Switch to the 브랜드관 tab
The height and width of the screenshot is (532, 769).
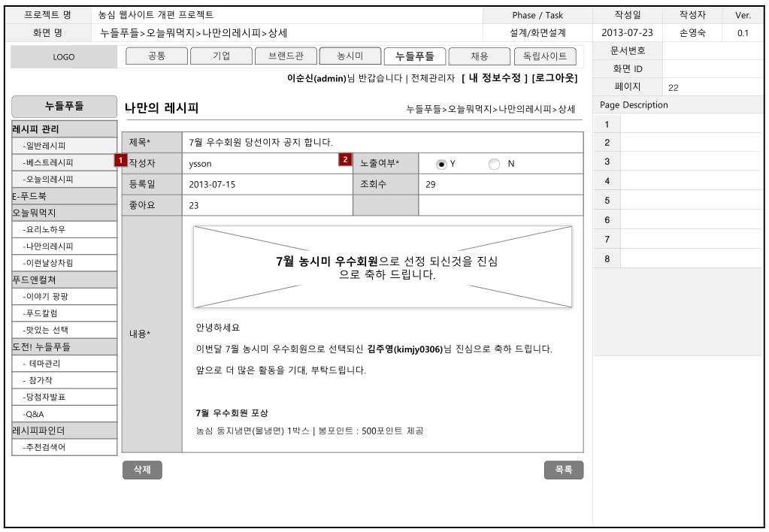286,56
